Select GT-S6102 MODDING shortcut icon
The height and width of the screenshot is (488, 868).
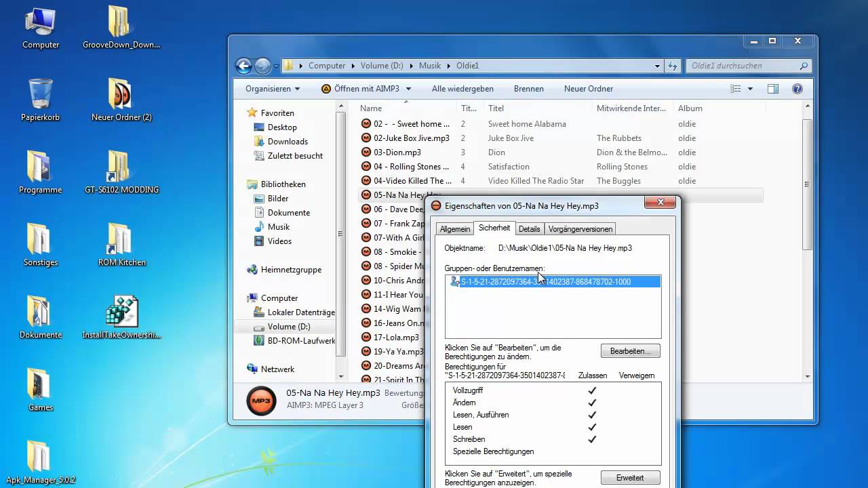121,172
